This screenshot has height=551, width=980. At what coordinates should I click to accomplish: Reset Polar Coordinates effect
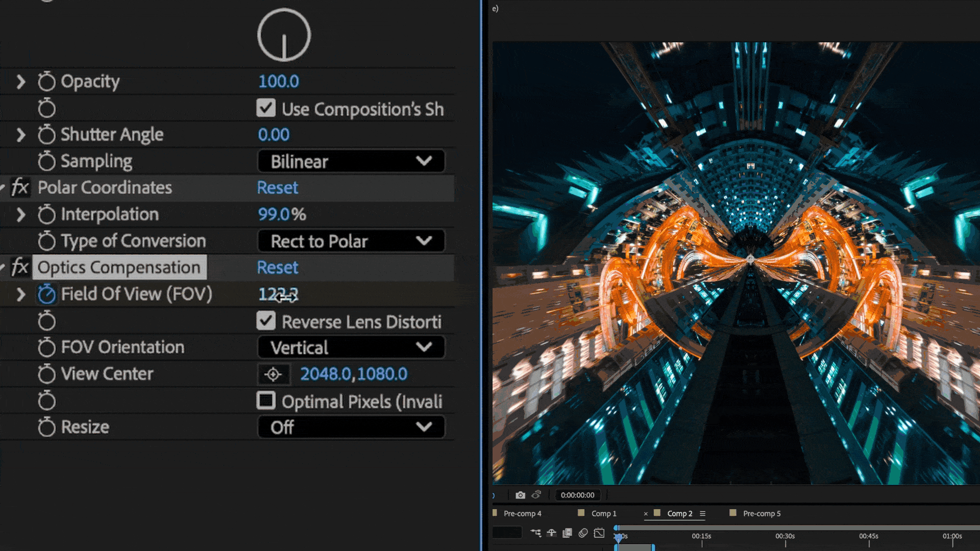tap(278, 188)
